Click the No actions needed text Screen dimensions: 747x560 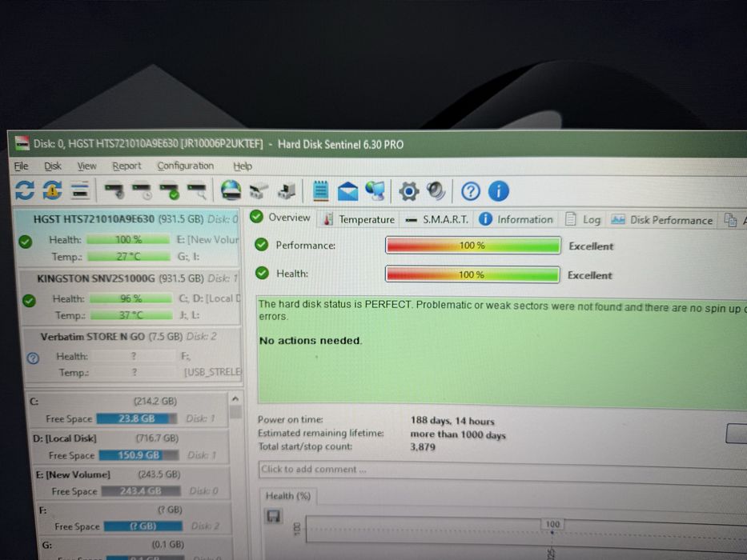(x=310, y=341)
